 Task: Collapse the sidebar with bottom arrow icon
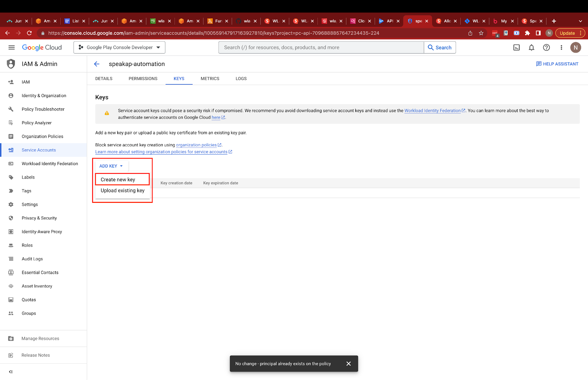(x=11, y=372)
